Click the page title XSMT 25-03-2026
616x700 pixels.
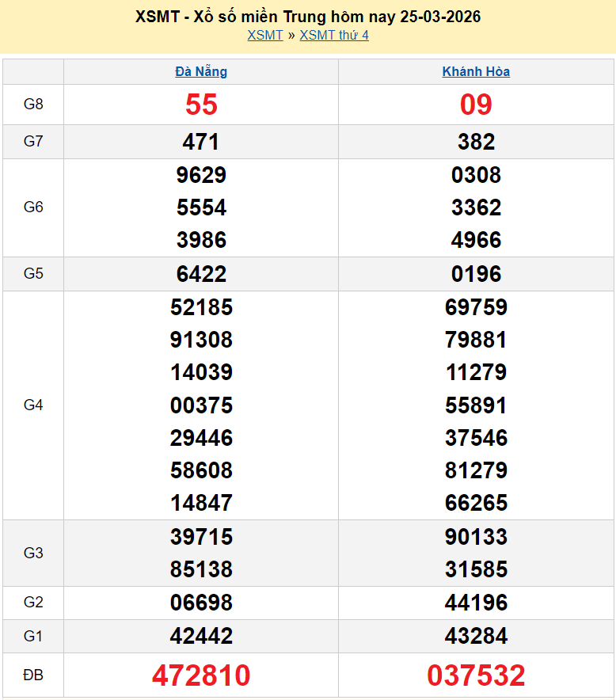click(x=308, y=17)
